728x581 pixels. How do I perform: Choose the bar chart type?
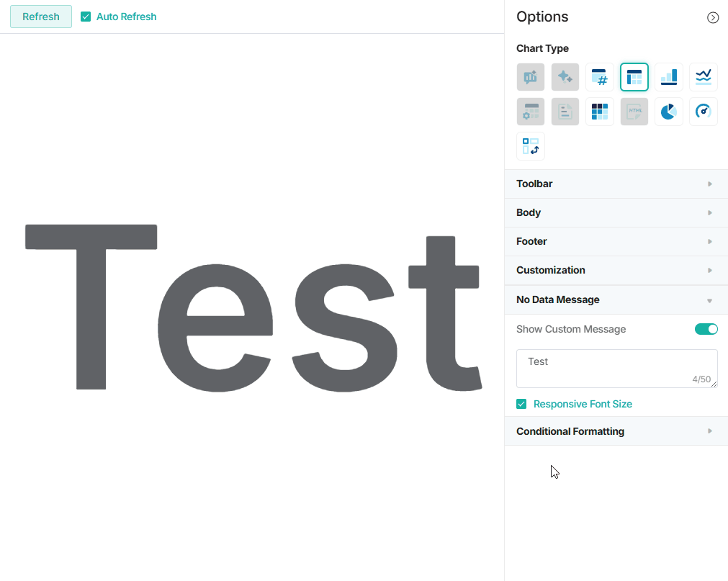[669, 77]
